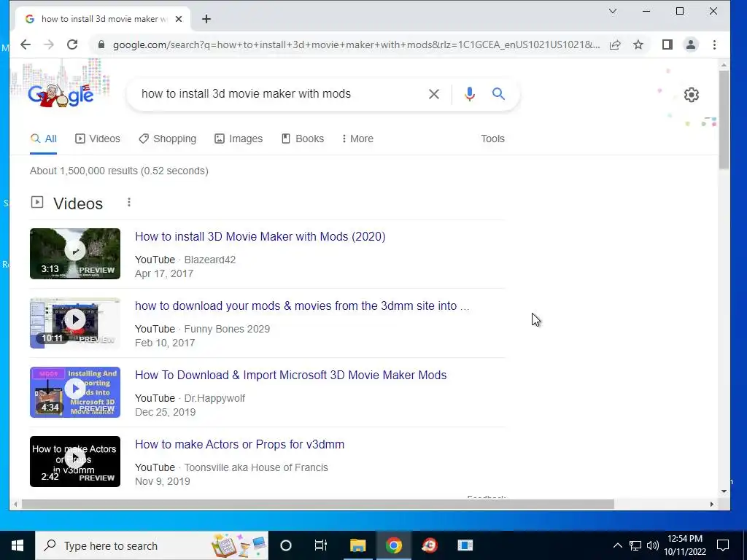Open File Explorer from taskbar

click(x=357, y=545)
